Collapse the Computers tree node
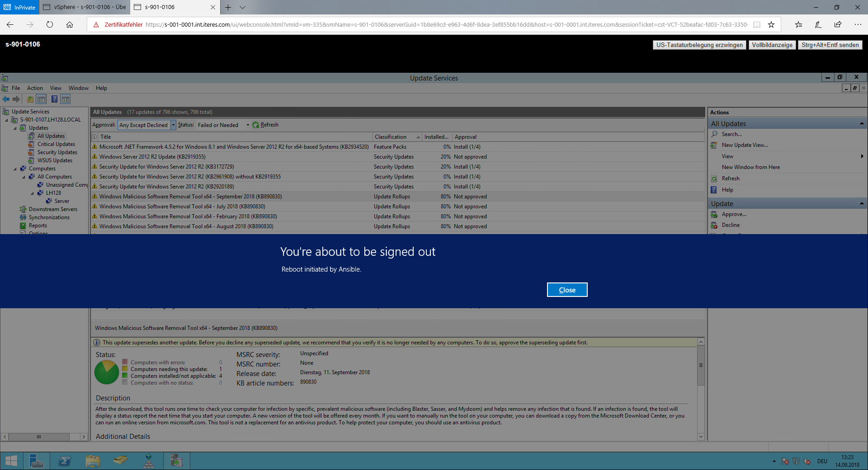 [15, 169]
